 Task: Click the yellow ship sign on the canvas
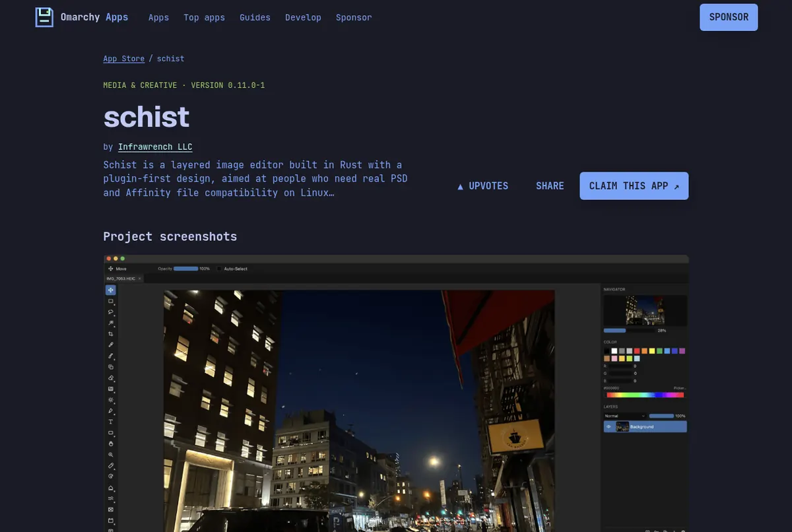[x=515, y=436]
